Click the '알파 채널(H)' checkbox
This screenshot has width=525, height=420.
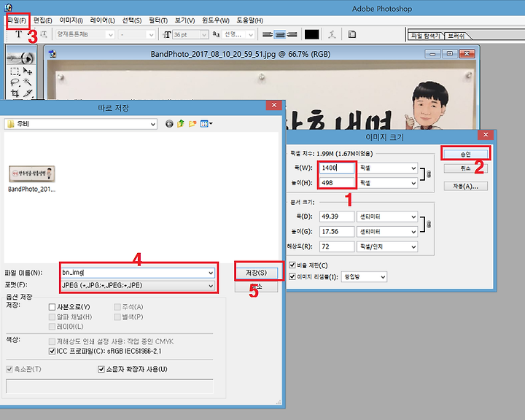pos(52,317)
